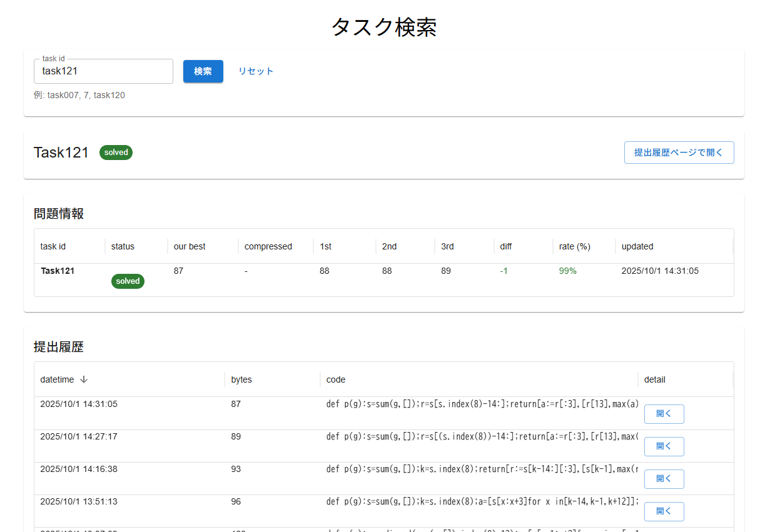Image resolution: width=760 pixels, height=532 pixels.
Task: Click the status column header
Action: coord(136,246)
